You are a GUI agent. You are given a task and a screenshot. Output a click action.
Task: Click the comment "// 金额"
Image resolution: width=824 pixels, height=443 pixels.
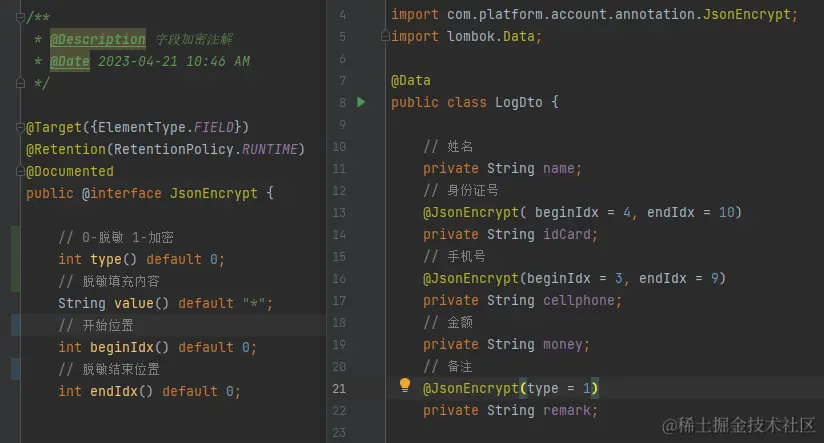tap(448, 322)
